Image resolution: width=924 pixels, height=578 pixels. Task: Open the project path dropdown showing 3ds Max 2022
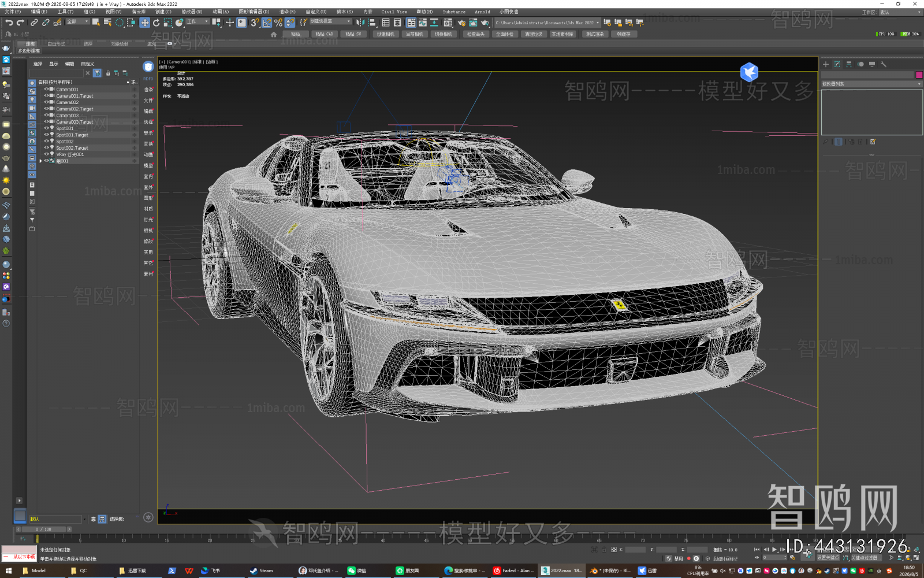(547, 23)
